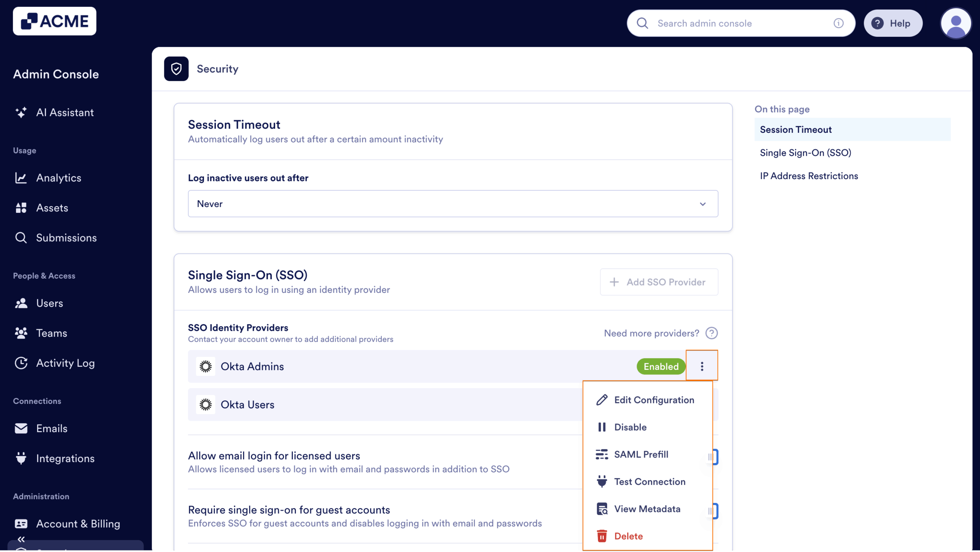Open Submissions in the sidebar
Viewport: 980px width, 552px height.
click(66, 238)
